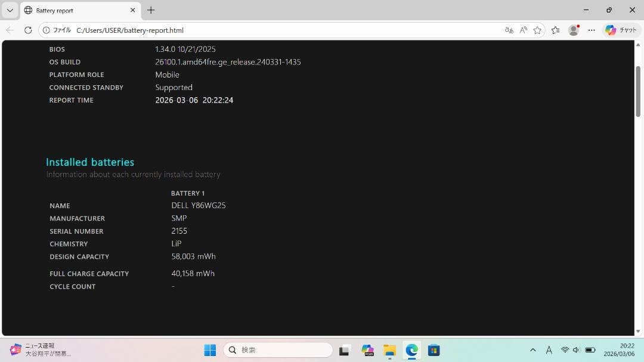Open a new browser tab
Viewport: 644px width, 362px height.
[151, 10]
